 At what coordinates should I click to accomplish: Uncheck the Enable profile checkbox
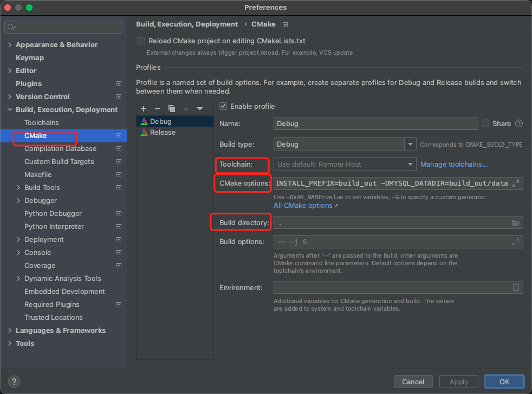pyautogui.click(x=223, y=106)
